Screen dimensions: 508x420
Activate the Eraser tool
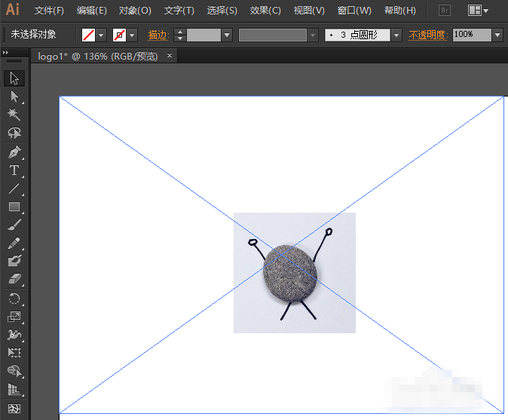click(x=14, y=280)
